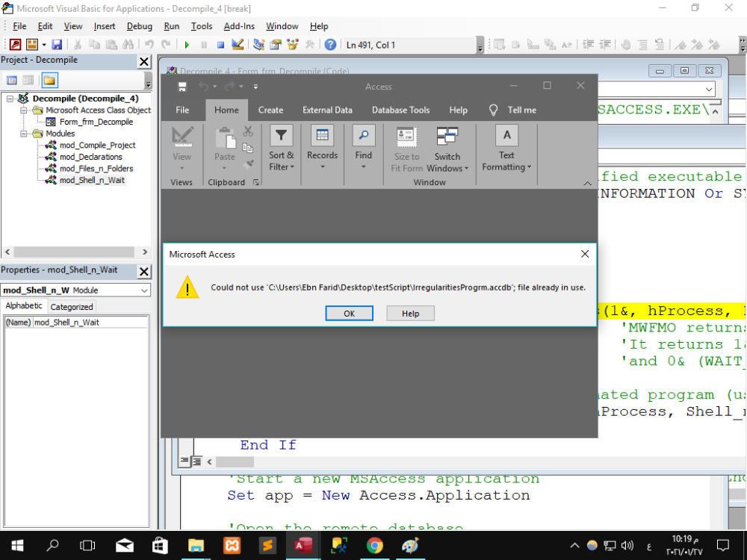Switch to the External Data ribbon tab
The image size is (747, 560).
click(327, 110)
